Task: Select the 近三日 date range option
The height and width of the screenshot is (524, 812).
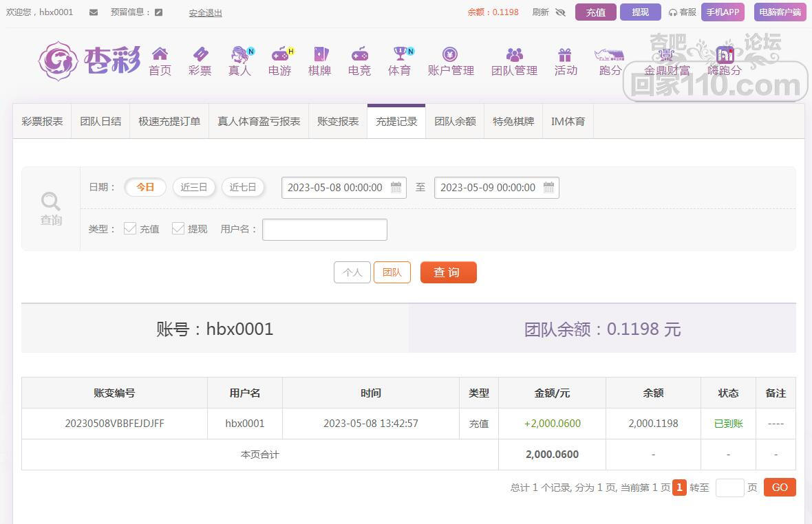Action: (194, 187)
